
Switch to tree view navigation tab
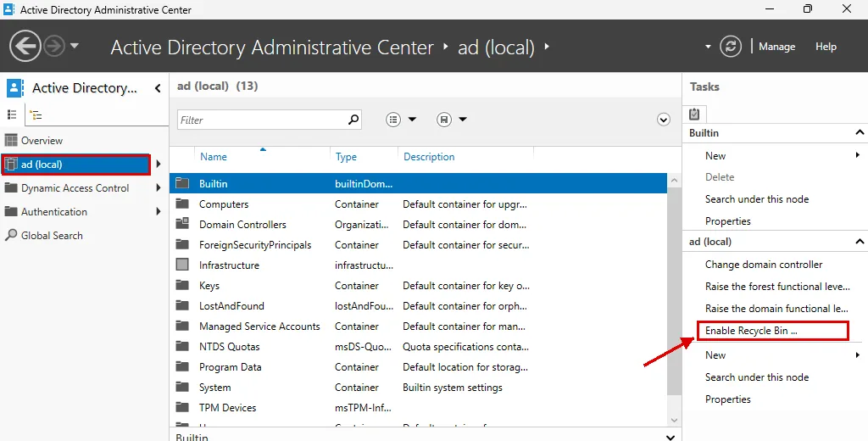point(36,115)
